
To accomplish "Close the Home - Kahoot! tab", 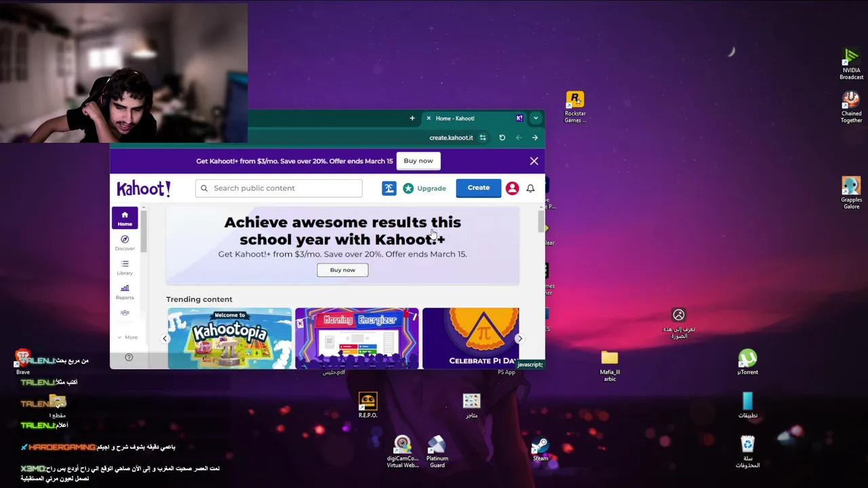I will point(429,118).
